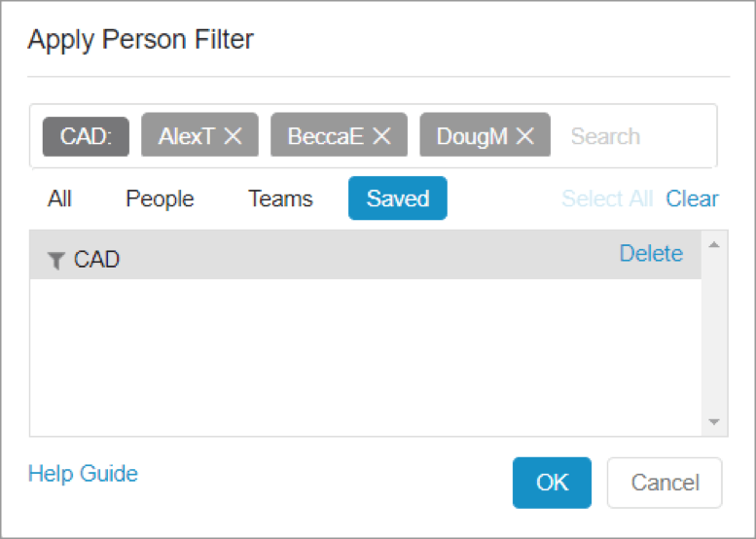This screenshot has height=539, width=756.
Task: Switch to the People tab
Action: pos(160,198)
